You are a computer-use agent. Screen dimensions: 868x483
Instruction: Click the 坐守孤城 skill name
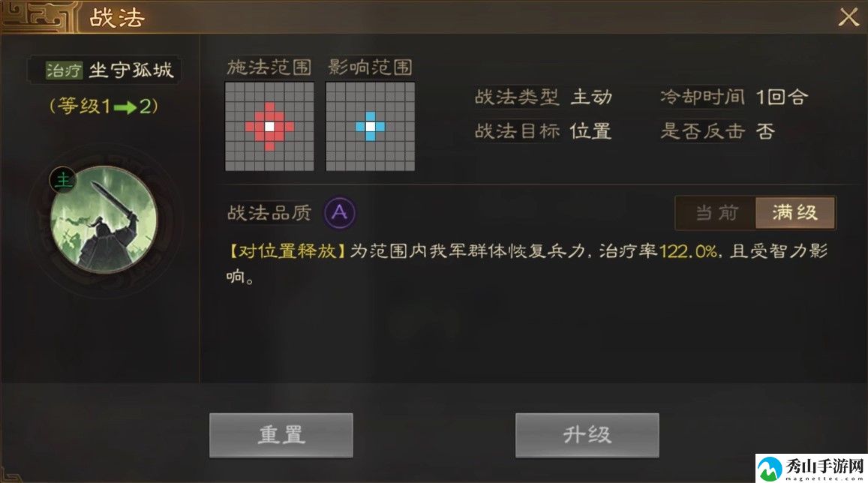131,70
